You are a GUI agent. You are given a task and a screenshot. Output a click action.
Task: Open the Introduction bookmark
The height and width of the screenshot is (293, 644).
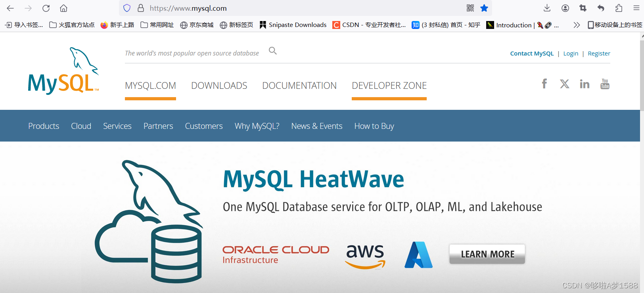pyautogui.click(x=523, y=25)
